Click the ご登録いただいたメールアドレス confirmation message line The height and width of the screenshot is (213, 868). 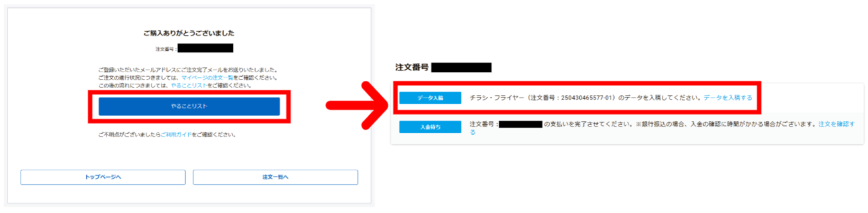click(188, 70)
